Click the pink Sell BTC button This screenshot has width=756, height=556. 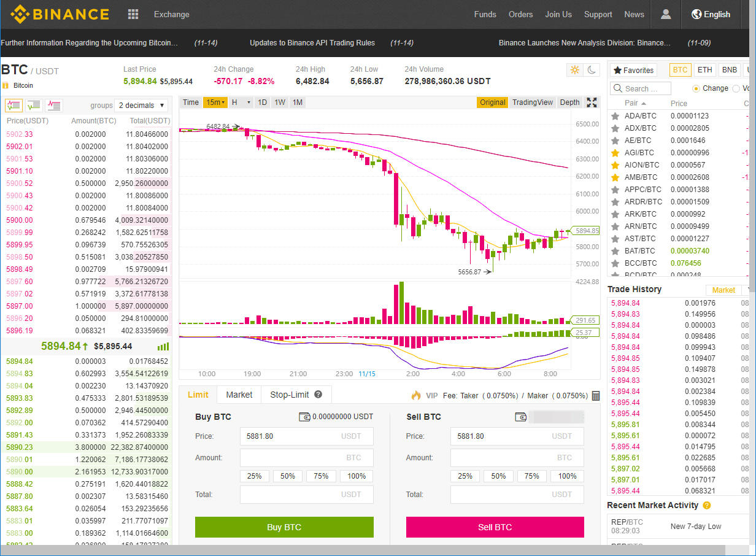[x=495, y=527]
